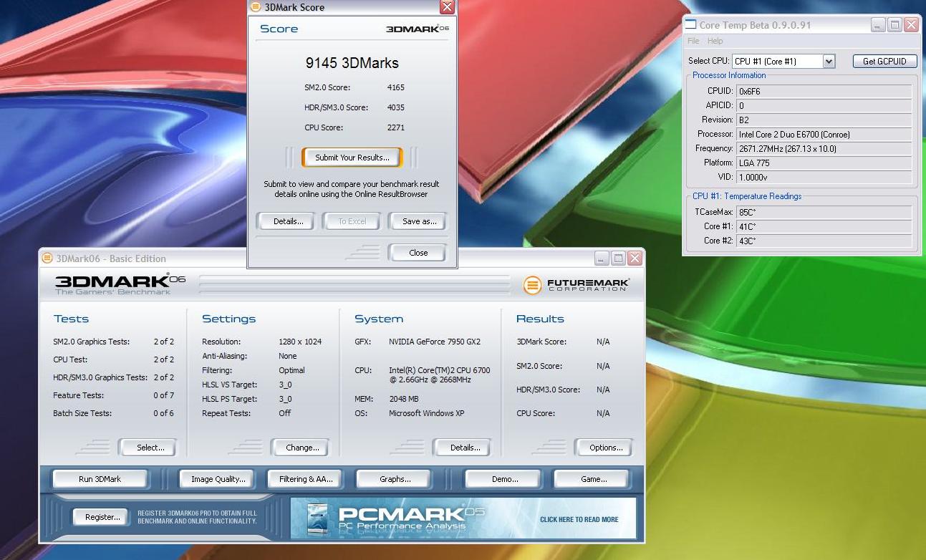Click the NVIDIA GeForce 7950 GX2 text
This screenshot has width=926, height=560.
(x=435, y=342)
